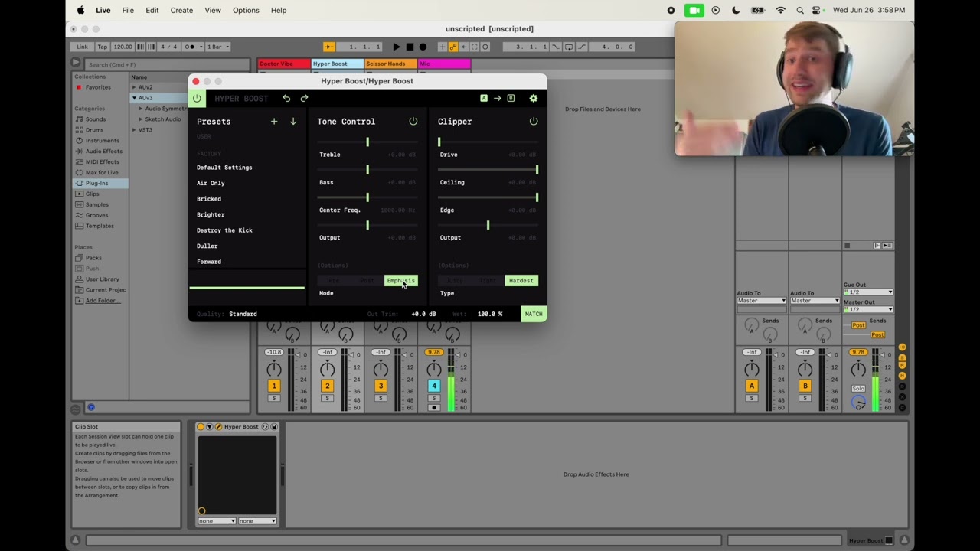Add a new preset with plus icon

click(274, 122)
